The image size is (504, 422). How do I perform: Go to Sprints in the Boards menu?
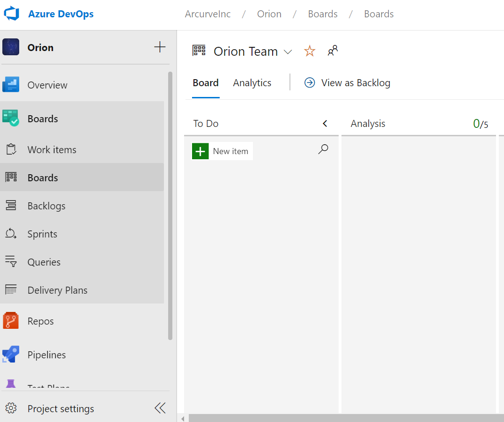42,234
